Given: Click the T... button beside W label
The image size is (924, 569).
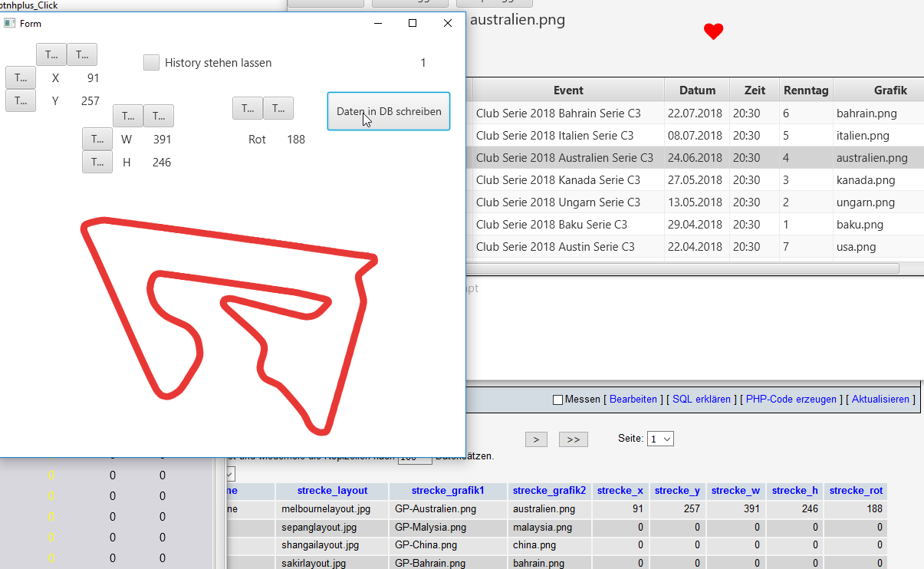Looking at the screenshot, I should tap(97, 139).
